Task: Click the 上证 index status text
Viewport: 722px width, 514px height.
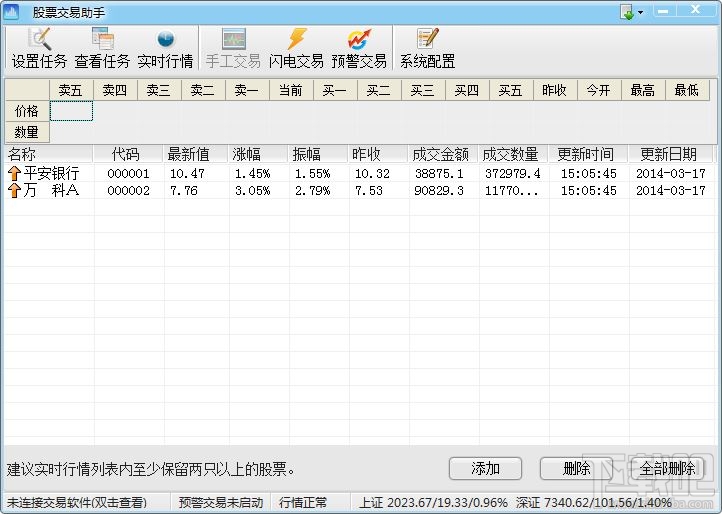Action: (x=433, y=502)
